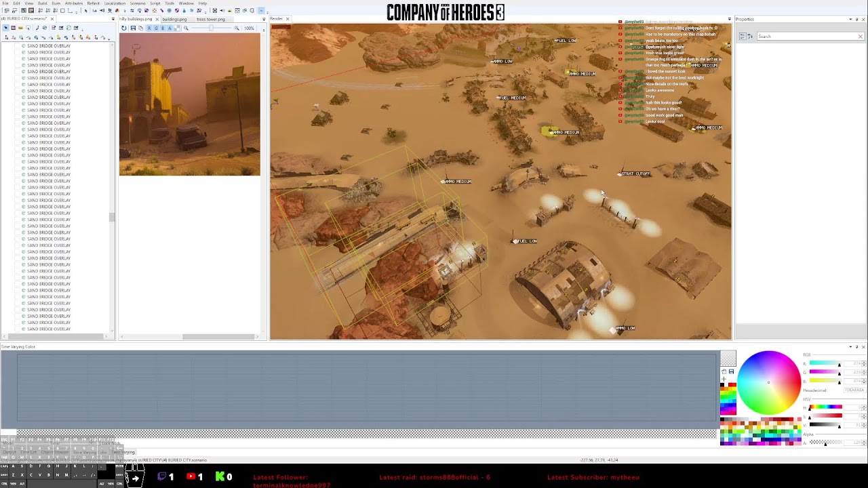
Task: Click the load palette icon beside the color wheel
Action: [x=724, y=371]
